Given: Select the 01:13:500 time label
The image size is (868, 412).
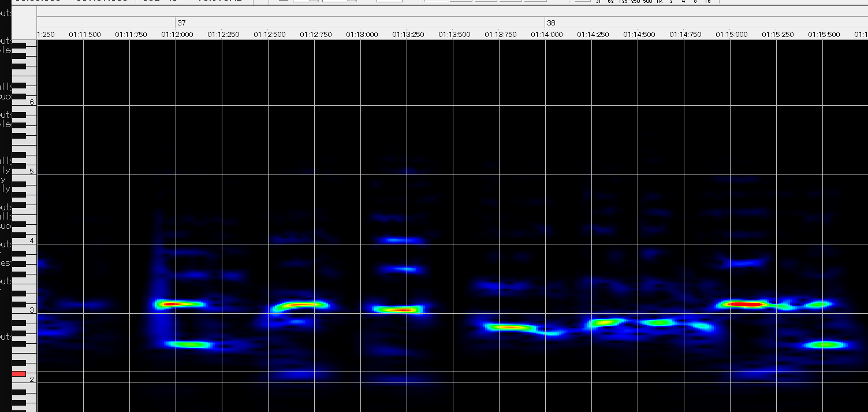Looking at the screenshot, I should click(x=455, y=35).
